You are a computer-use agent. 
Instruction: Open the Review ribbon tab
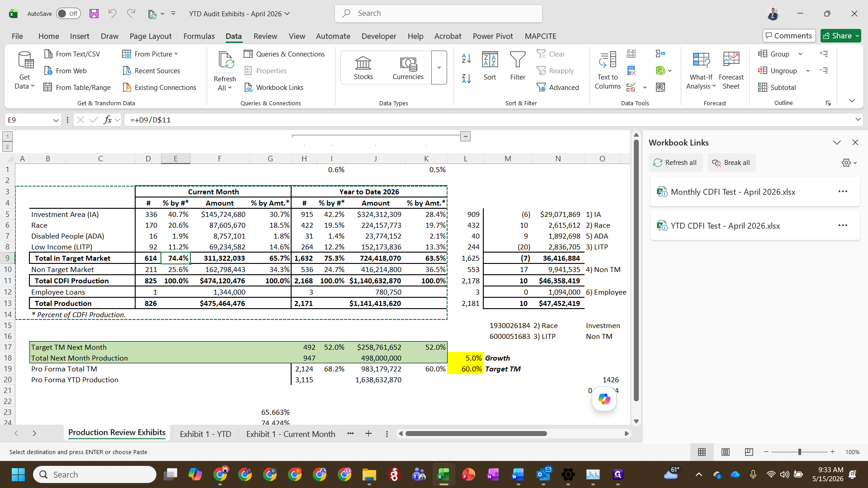(265, 36)
